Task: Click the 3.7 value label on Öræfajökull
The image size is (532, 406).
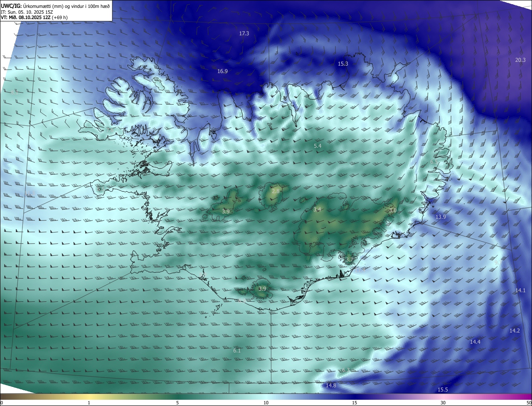Action: coord(349,260)
